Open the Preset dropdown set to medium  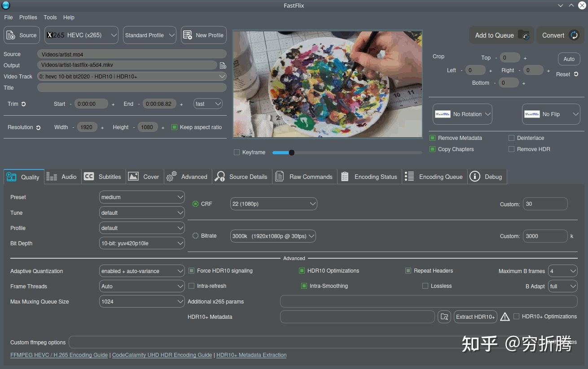click(142, 197)
